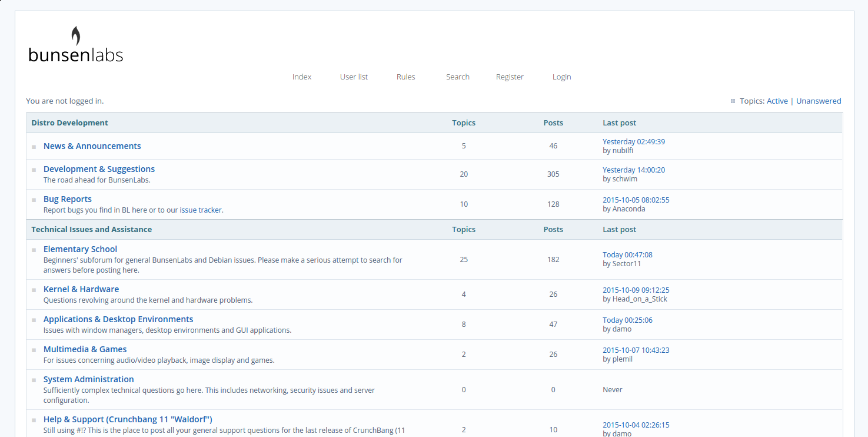Open Kernel & Hardware forum

(81, 289)
